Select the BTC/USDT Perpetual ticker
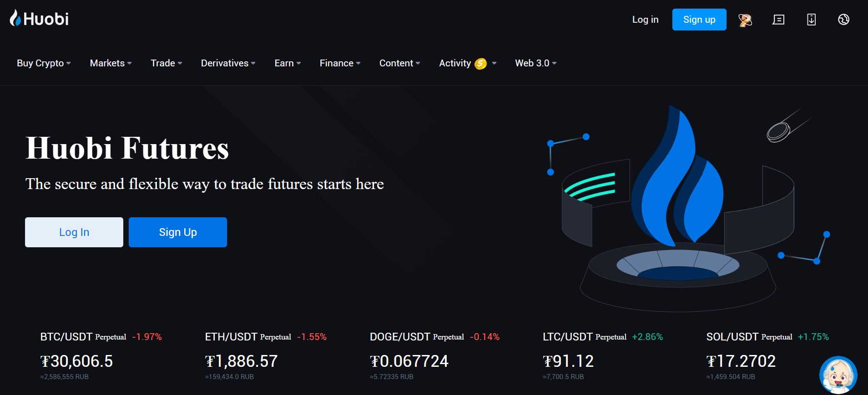This screenshot has width=868, height=395. coord(83,337)
